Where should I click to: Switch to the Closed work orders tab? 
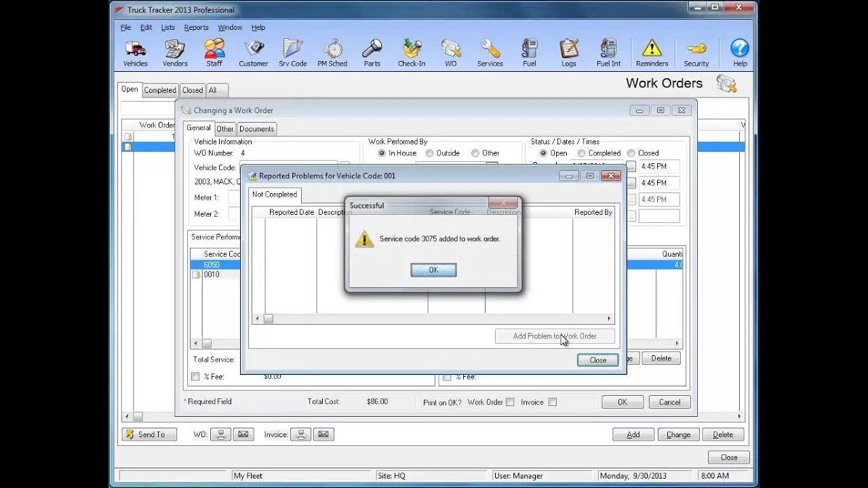[x=193, y=90]
